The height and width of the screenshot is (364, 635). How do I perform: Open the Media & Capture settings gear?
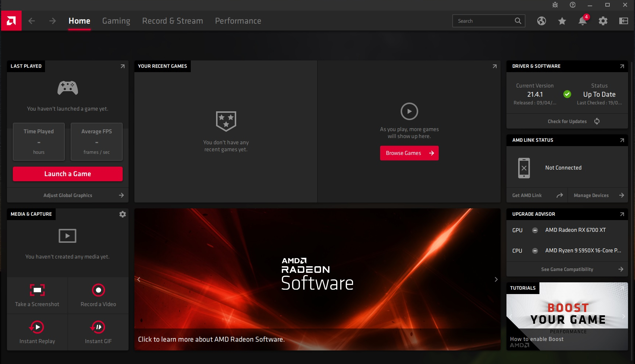point(122,214)
